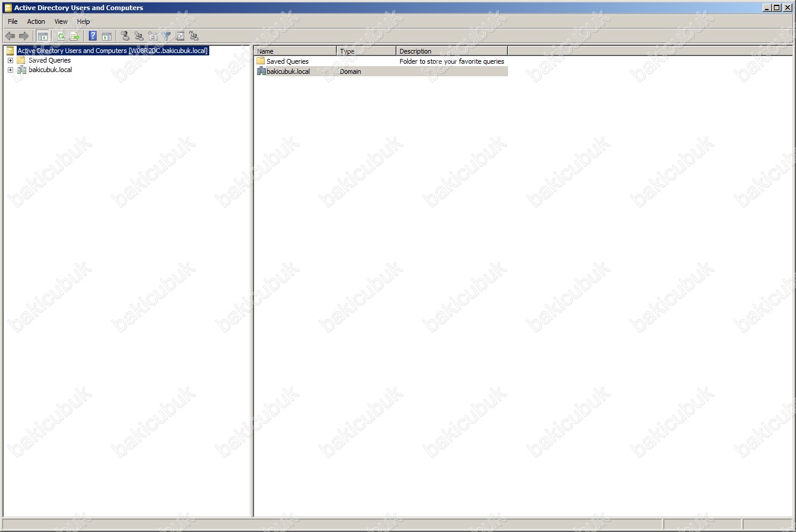Select bakicubuk.local in the tree
This screenshot has height=532, width=796.
coord(50,70)
